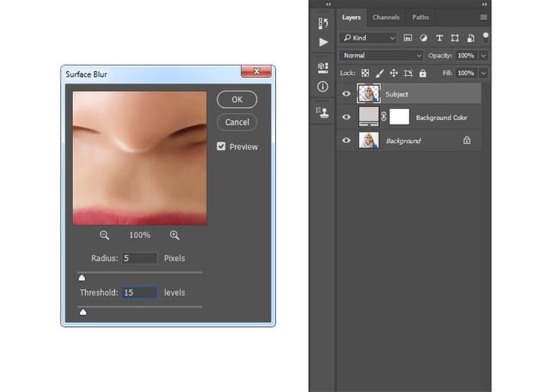The height and width of the screenshot is (392, 552).
Task: Filter layers by pixel layers icon
Action: (x=408, y=38)
